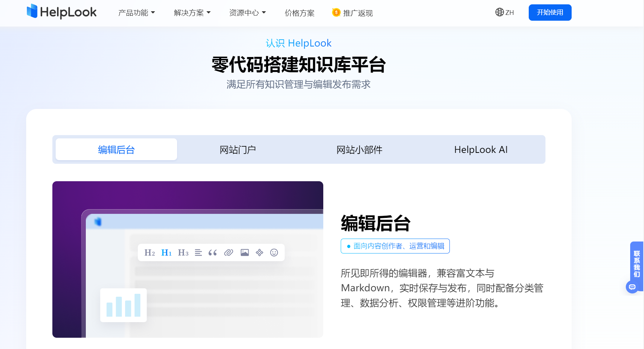Click the components diamond icon

[x=259, y=253]
